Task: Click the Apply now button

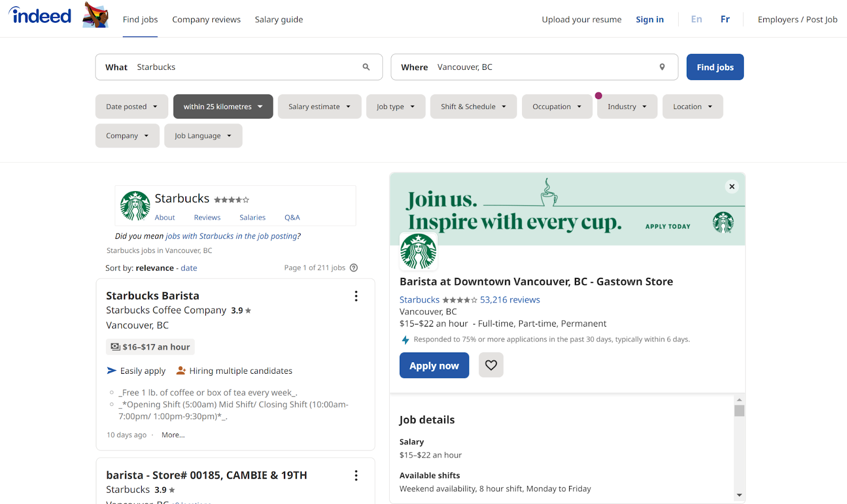Action: click(434, 365)
